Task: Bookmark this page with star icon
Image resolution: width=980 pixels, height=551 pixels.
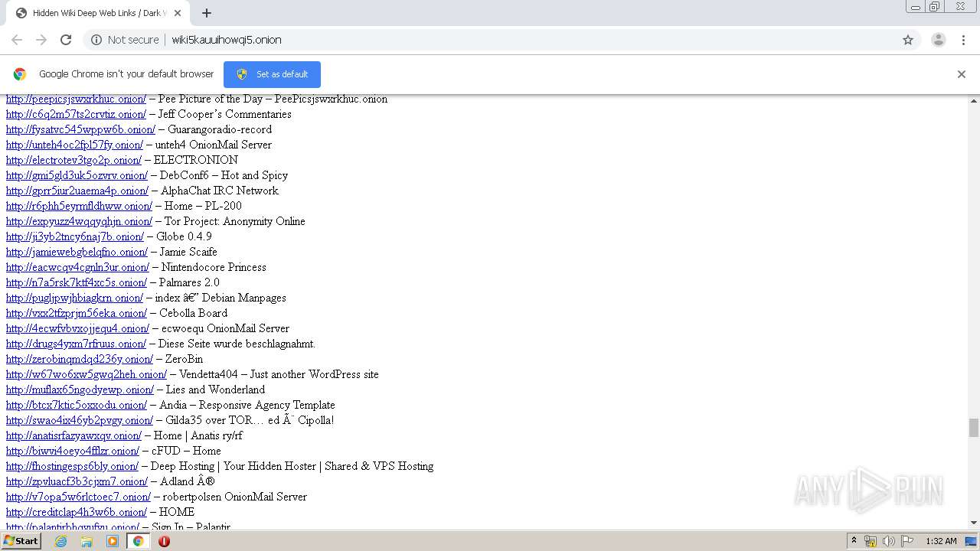Action: coord(908,40)
